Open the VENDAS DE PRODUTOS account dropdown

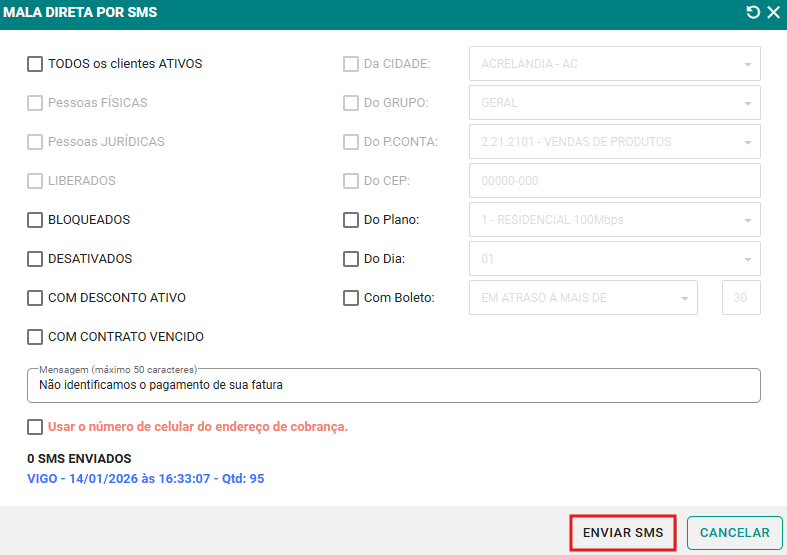[614, 142]
